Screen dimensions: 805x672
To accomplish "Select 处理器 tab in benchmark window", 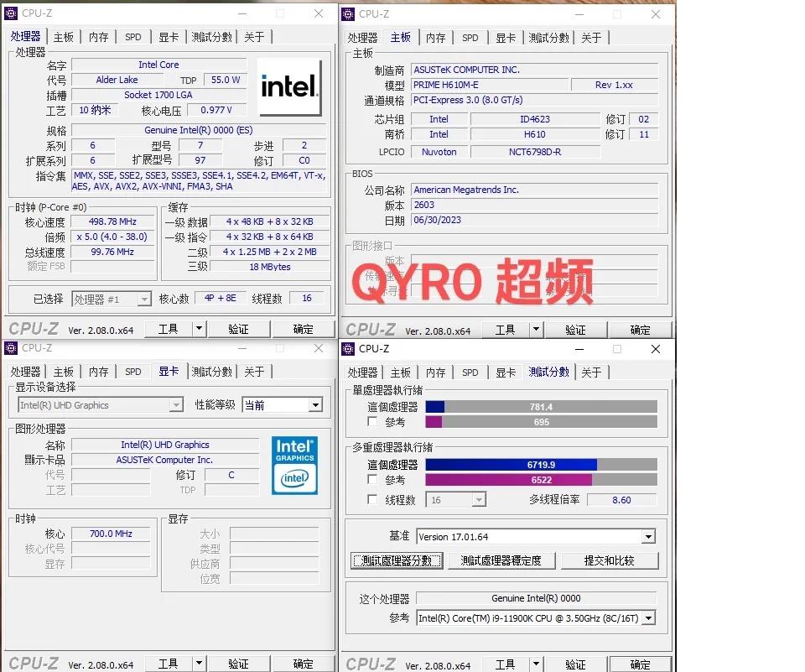I will click(x=362, y=372).
